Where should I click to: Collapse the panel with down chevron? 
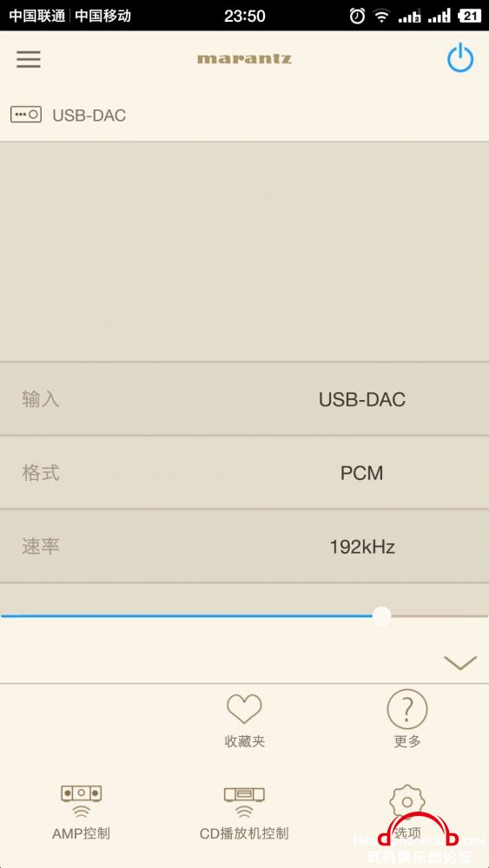click(x=460, y=662)
